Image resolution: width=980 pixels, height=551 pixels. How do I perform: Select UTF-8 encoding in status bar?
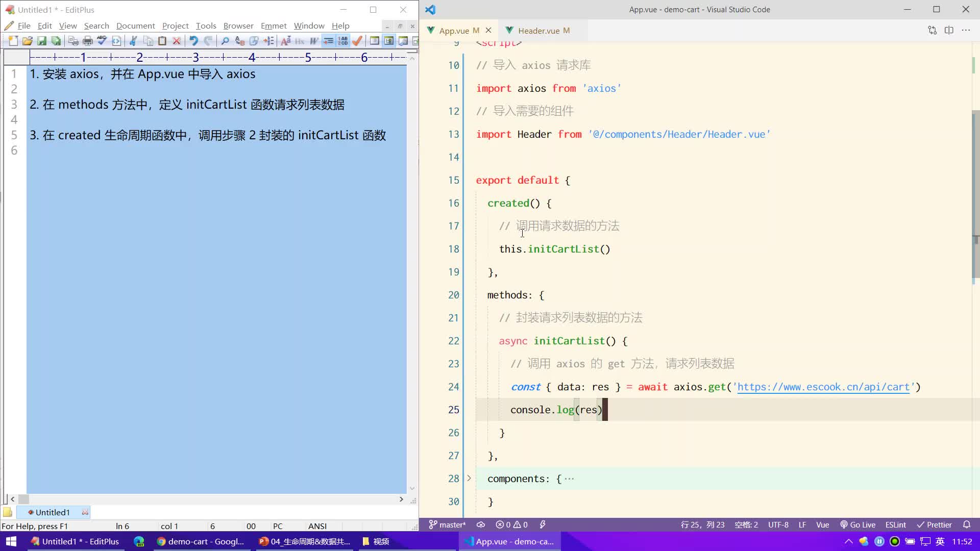pyautogui.click(x=778, y=524)
